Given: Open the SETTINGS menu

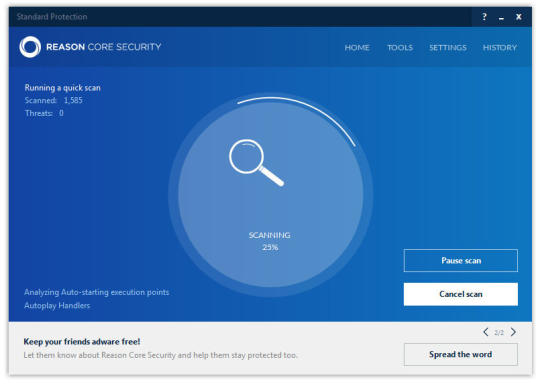Looking at the screenshot, I should click(x=448, y=48).
